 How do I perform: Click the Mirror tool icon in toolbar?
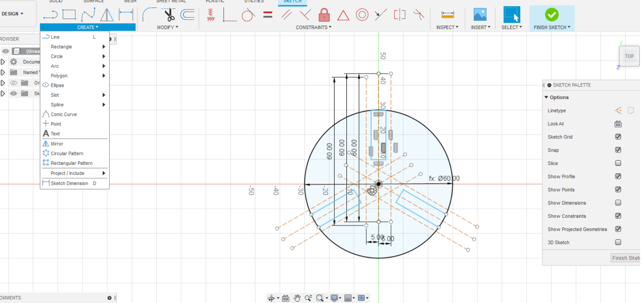click(x=107, y=15)
